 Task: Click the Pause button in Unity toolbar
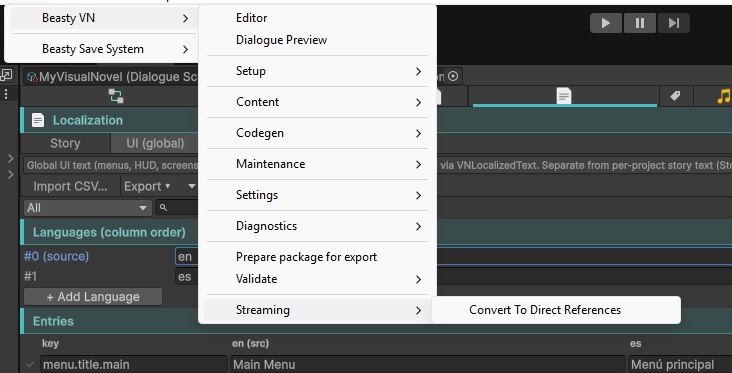click(x=640, y=23)
